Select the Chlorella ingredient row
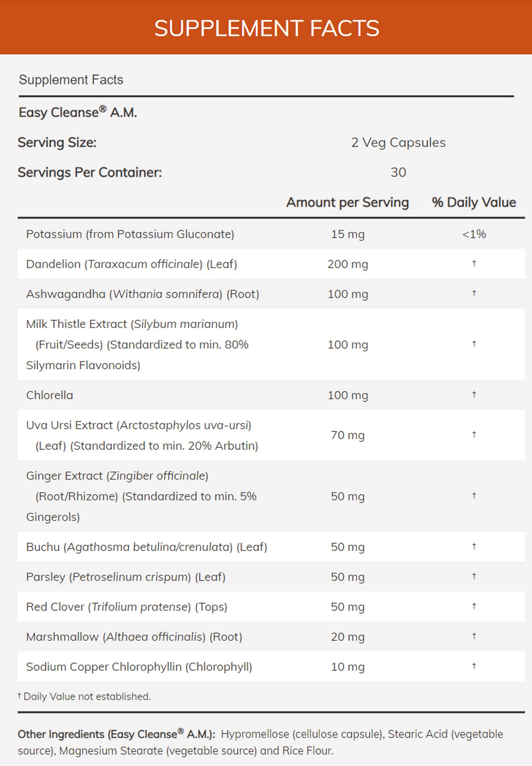This screenshot has height=766, width=532. (49, 395)
